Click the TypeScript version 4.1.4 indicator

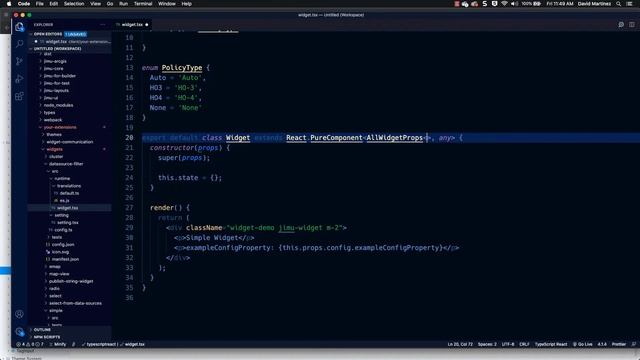coord(602,344)
